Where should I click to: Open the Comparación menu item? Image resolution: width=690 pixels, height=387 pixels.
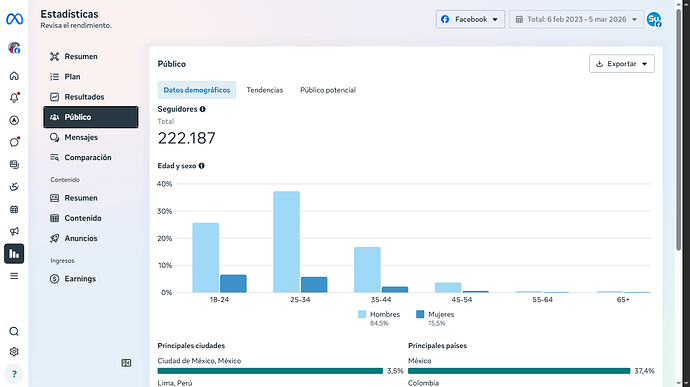(x=91, y=158)
